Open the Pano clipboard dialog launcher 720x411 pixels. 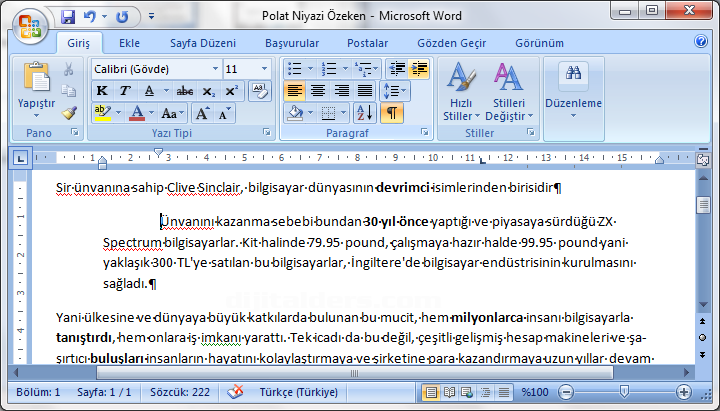pos(75,133)
